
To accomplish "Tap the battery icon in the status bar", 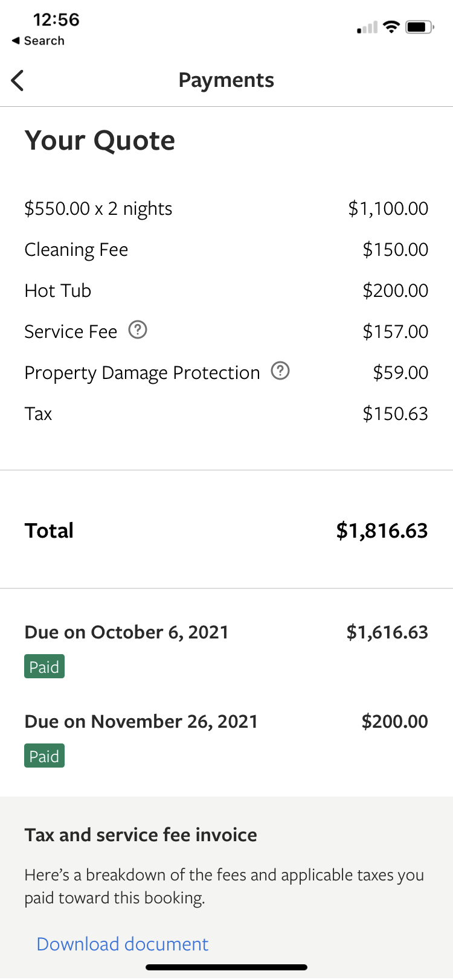I will 419,27.
